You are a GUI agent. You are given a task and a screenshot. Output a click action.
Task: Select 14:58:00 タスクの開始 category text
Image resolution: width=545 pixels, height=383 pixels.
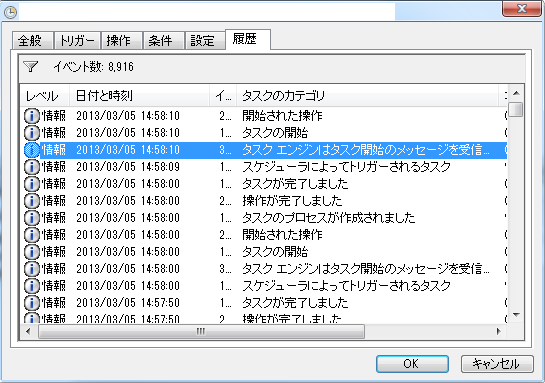point(275,252)
